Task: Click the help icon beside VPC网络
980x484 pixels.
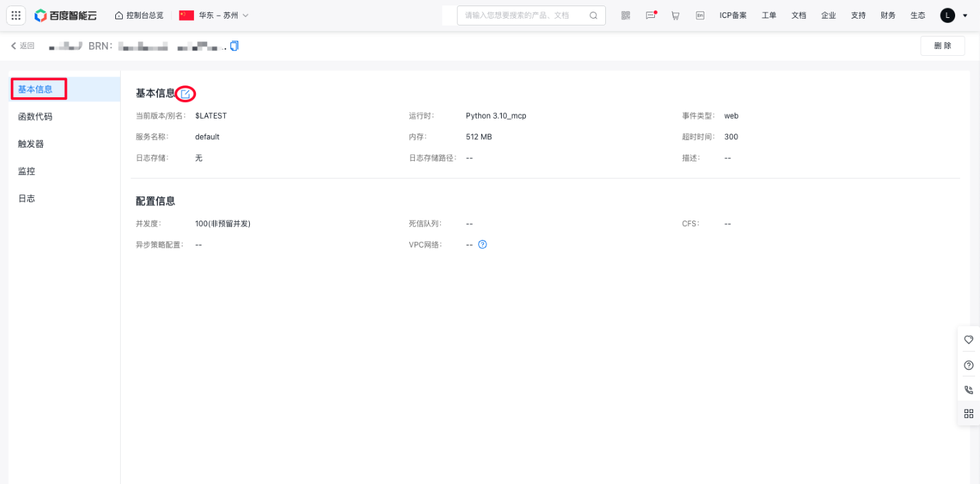Action: click(482, 244)
